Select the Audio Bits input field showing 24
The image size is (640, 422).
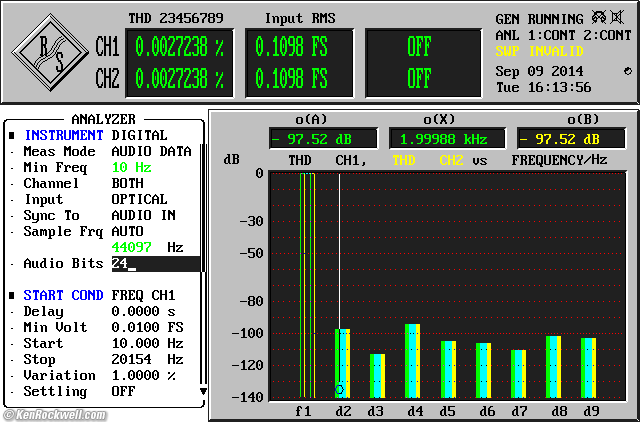pos(156,264)
